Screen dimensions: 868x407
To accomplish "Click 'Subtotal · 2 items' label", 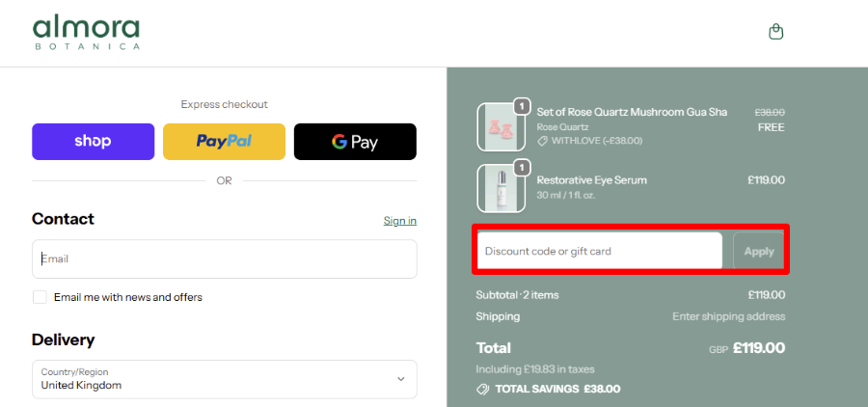I will (517, 295).
